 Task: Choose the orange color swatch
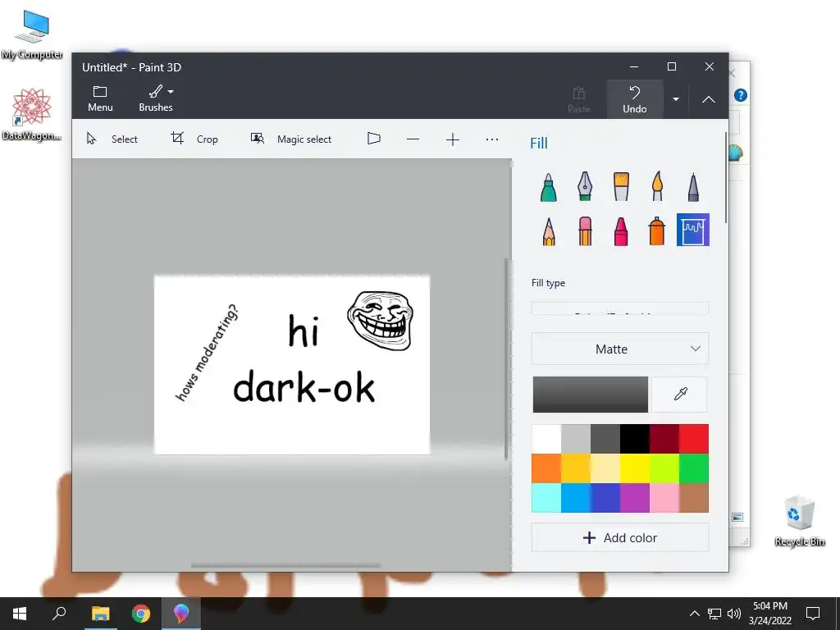pyautogui.click(x=546, y=468)
